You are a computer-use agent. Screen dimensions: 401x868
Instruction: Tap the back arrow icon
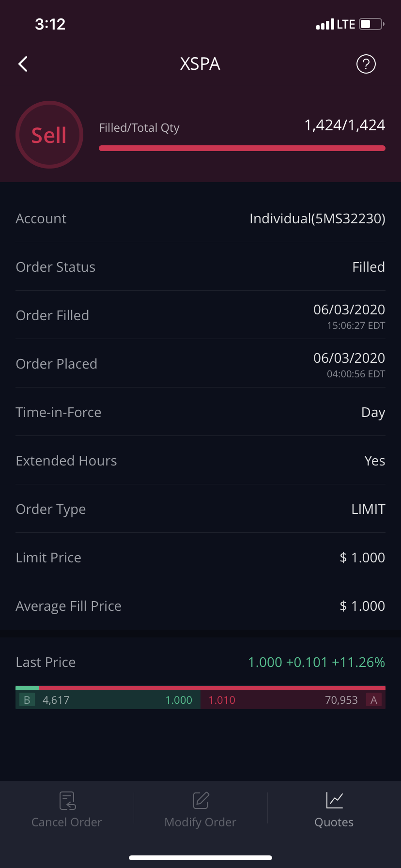(23, 64)
